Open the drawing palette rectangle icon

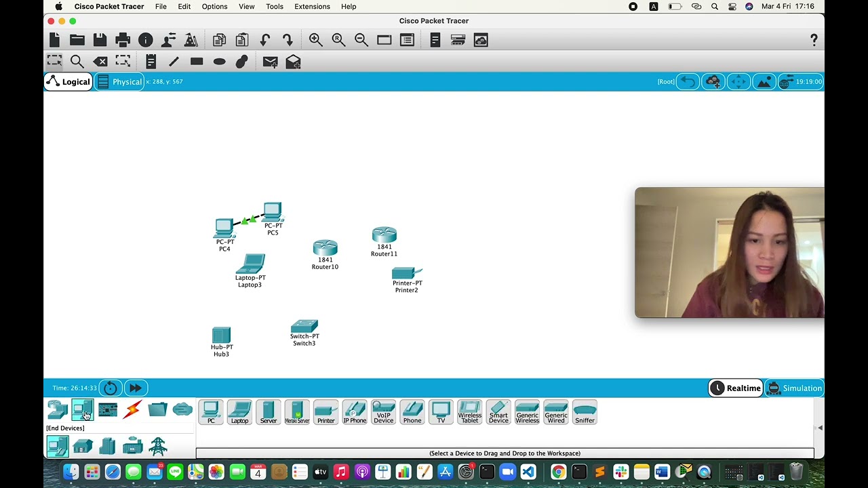pos(384,41)
